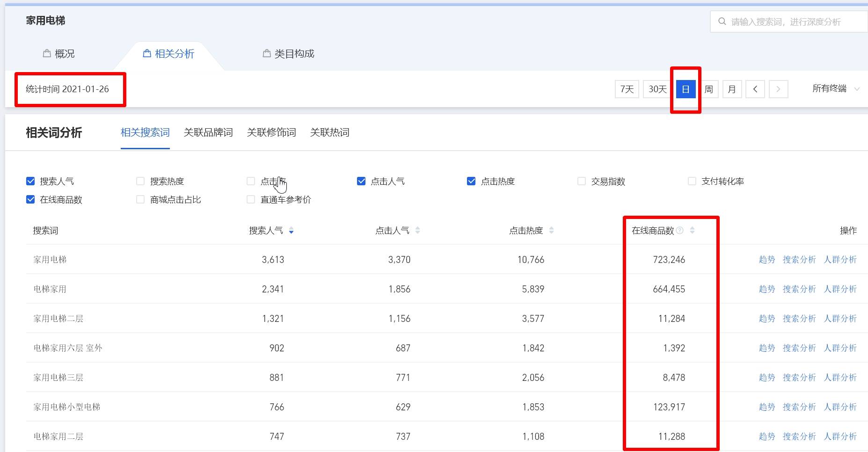Image resolution: width=868 pixels, height=452 pixels.
Task: Click the previous date arrow button
Action: pos(755,89)
